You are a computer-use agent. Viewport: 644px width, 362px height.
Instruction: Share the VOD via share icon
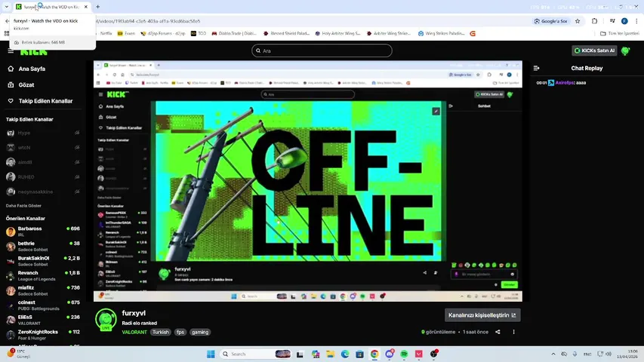(498, 332)
